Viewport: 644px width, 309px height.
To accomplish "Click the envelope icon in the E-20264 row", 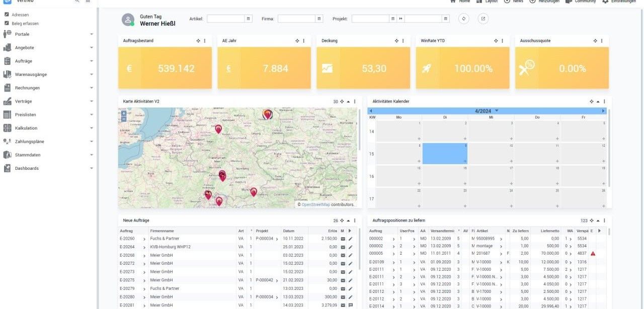I will click(343, 247).
